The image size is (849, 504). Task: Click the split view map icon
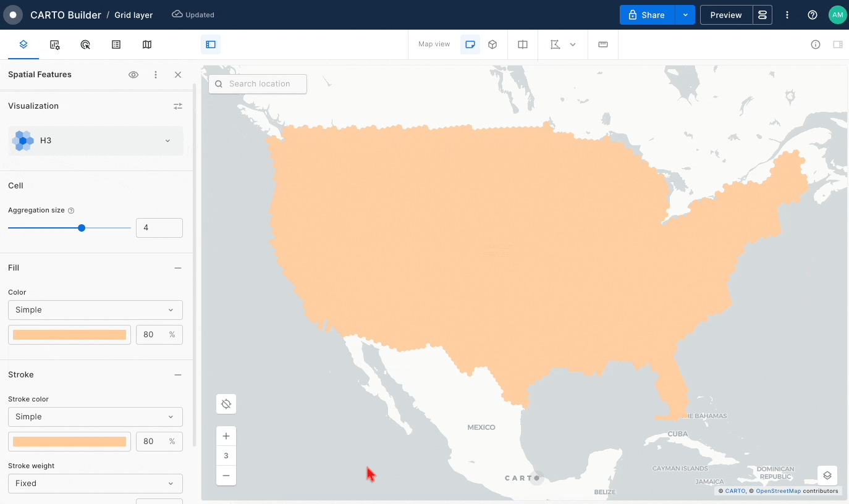coord(523,44)
